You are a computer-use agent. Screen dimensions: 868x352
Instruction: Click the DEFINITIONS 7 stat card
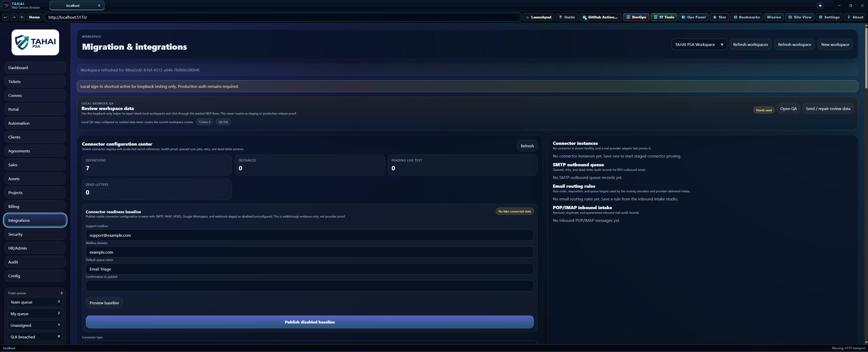point(157,165)
